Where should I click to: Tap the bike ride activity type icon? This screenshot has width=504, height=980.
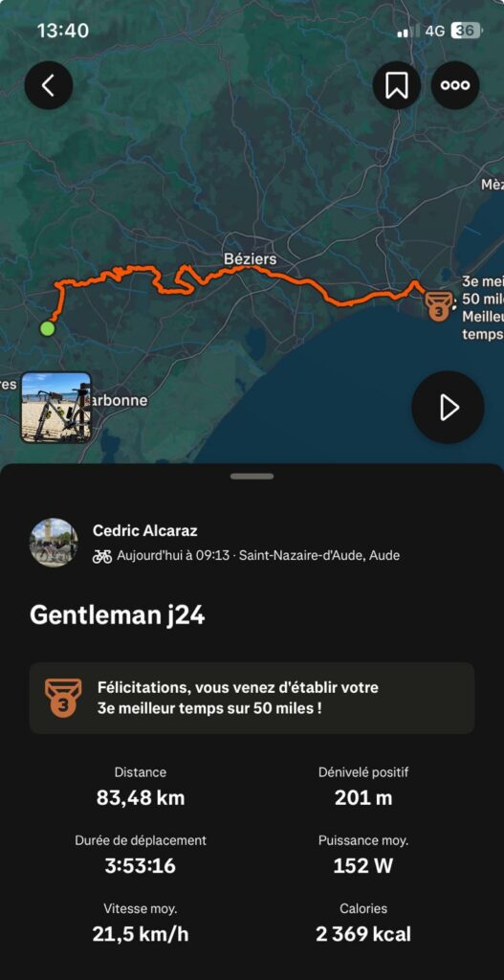click(x=101, y=556)
